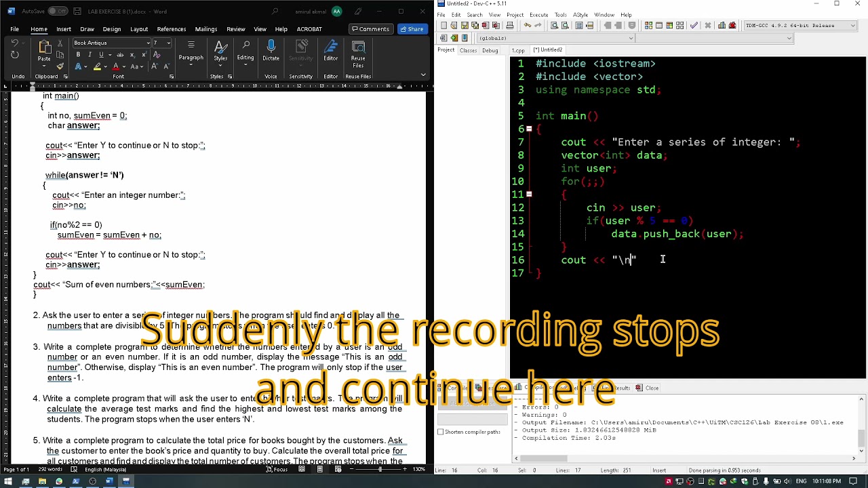The image size is (868, 488).
Task: Click the amirul akmal account avatar
Action: tap(336, 12)
